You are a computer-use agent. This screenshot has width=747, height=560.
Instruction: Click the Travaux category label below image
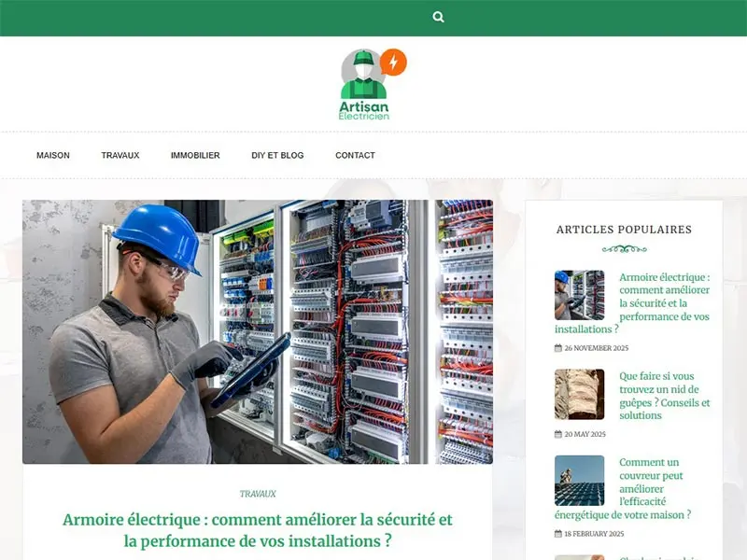tap(258, 494)
